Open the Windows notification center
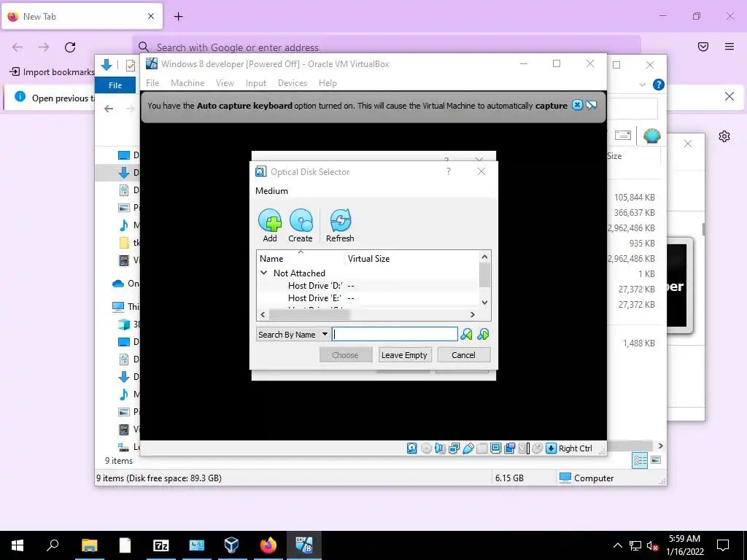Screen dimensions: 747x560 pos(723,545)
